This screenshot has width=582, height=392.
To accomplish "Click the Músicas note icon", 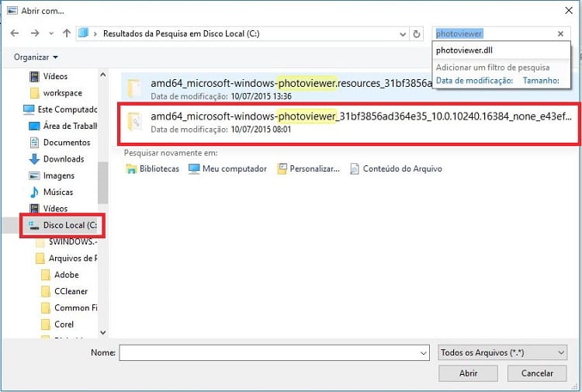I will click(34, 193).
